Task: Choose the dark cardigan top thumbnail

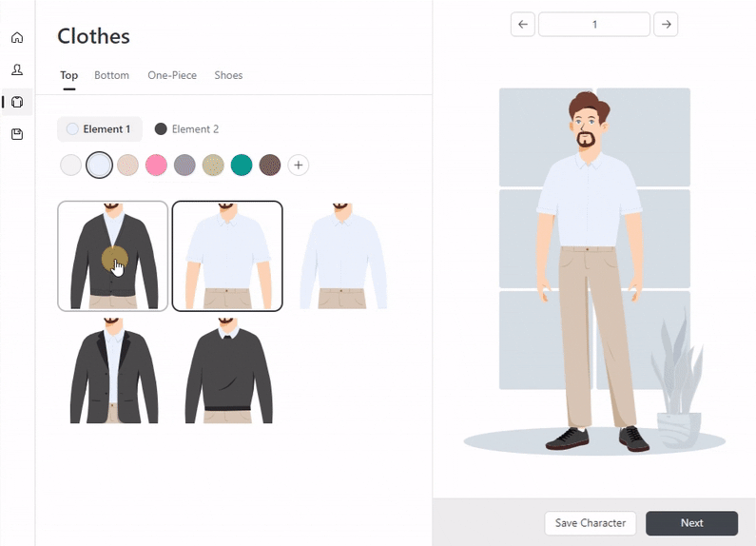Action: (x=113, y=256)
